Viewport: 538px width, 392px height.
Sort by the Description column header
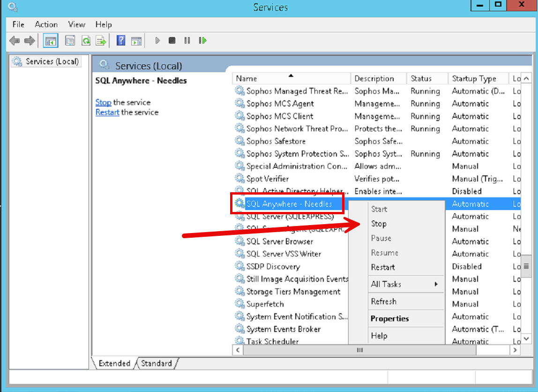(379, 78)
